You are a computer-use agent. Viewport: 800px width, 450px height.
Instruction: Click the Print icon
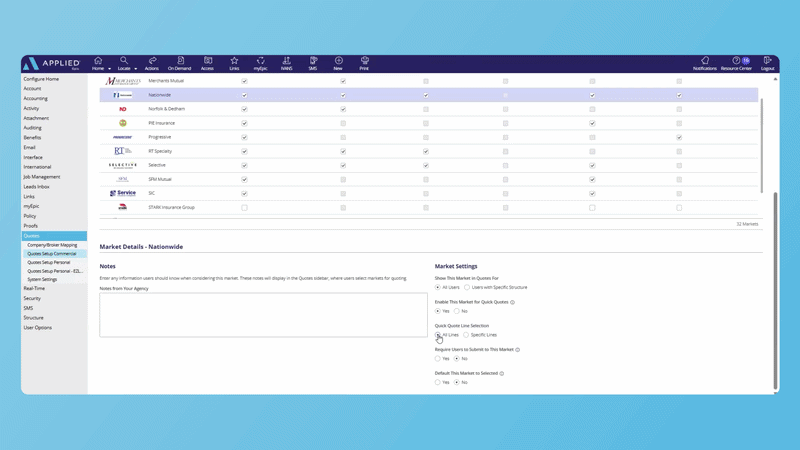pos(364,61)
